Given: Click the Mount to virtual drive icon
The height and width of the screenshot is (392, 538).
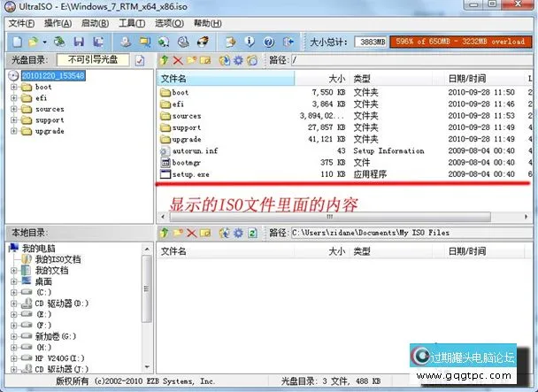Looking at the screenshot, I should point(183,42).
